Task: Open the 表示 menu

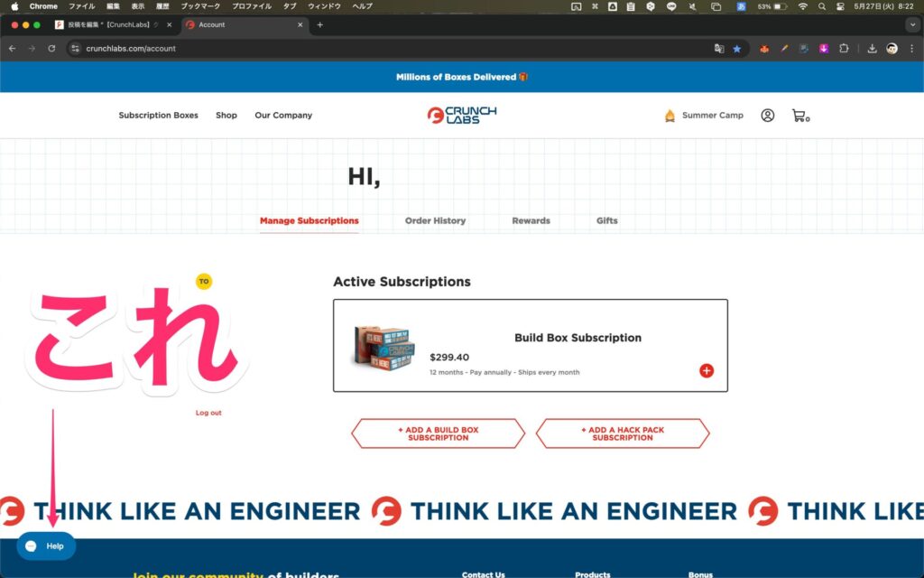Action: pyautogui.click(x=138, y=6)
